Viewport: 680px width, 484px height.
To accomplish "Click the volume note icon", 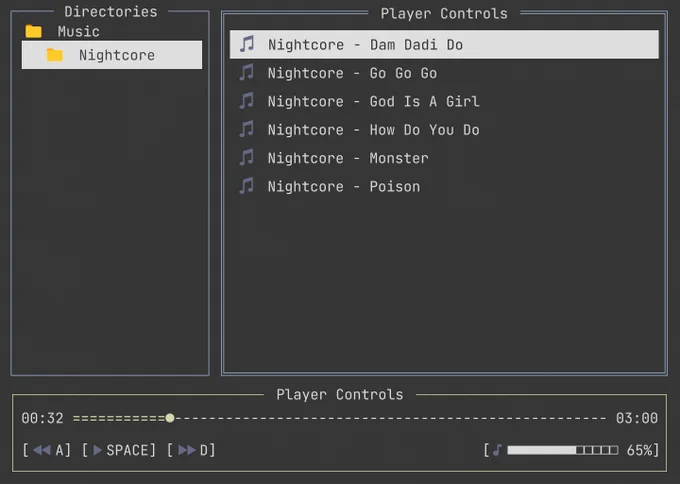I will pyautogui.click(x=497, y=450).
